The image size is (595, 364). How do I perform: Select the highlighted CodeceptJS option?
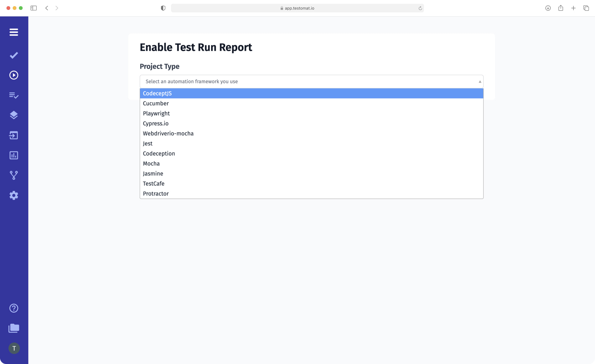[x=157, y=93]
